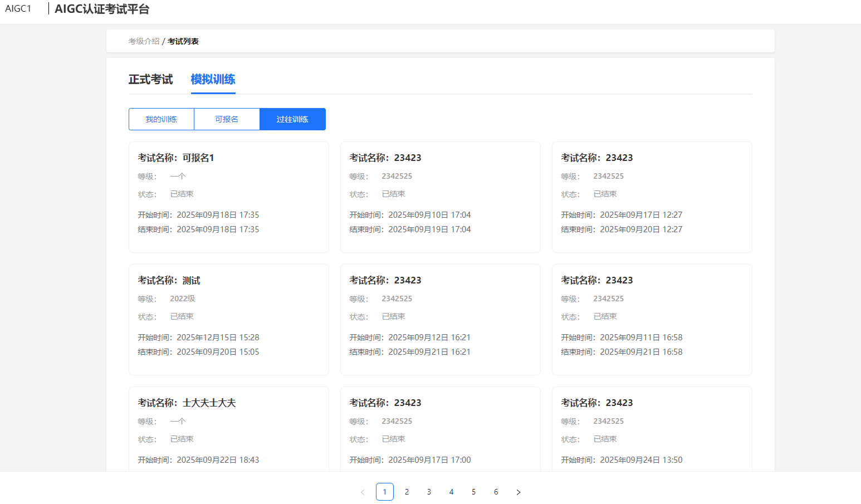
Task: Go to pagination page 2
Action: click(407, 492)
